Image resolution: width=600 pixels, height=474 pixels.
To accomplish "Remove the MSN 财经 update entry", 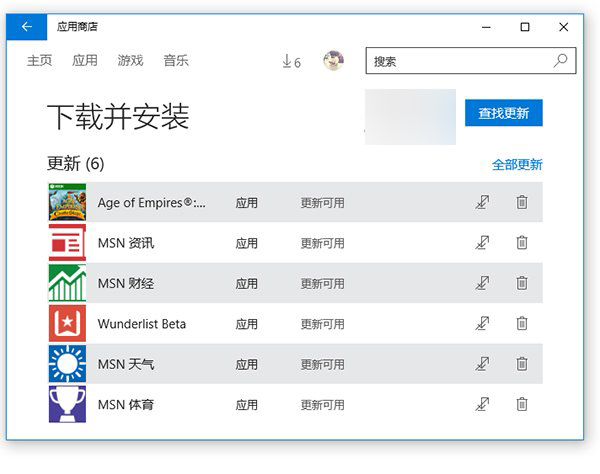I will coord(522,283).
